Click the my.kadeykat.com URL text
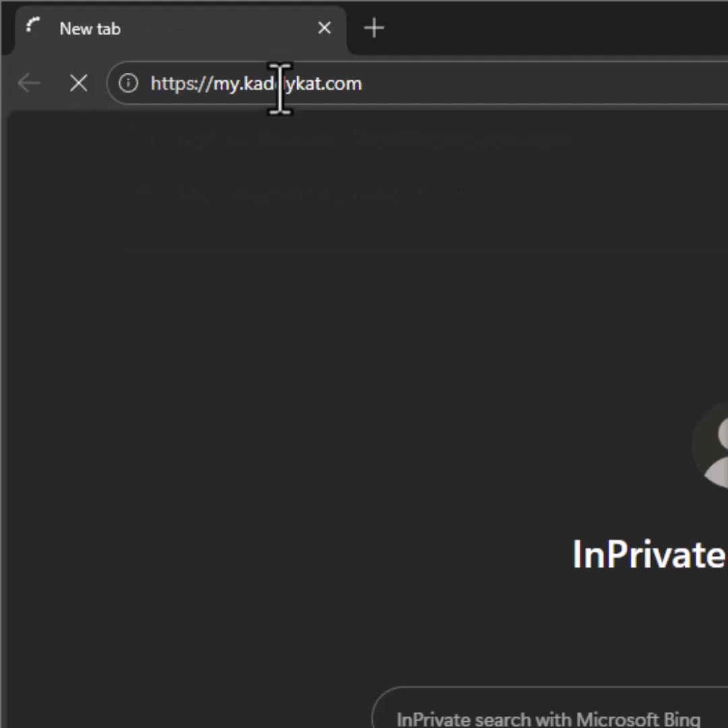 coord(286,84)
